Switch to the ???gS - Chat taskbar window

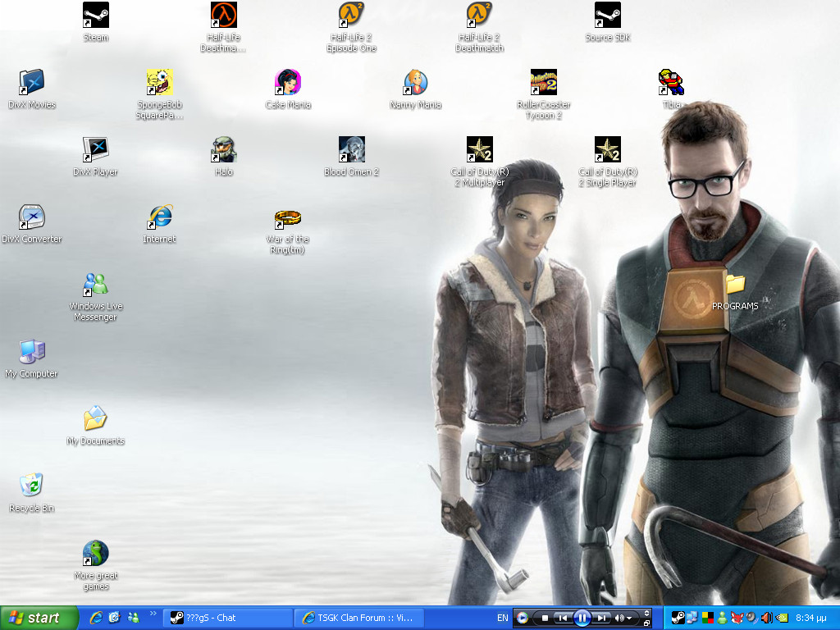[227, 618]
